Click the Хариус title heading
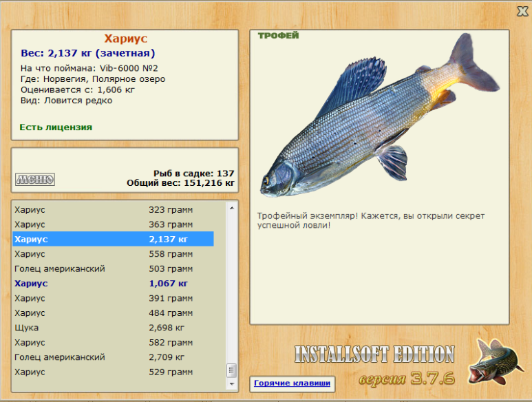Viewport: 532px width, 402px height. (125, 39)
